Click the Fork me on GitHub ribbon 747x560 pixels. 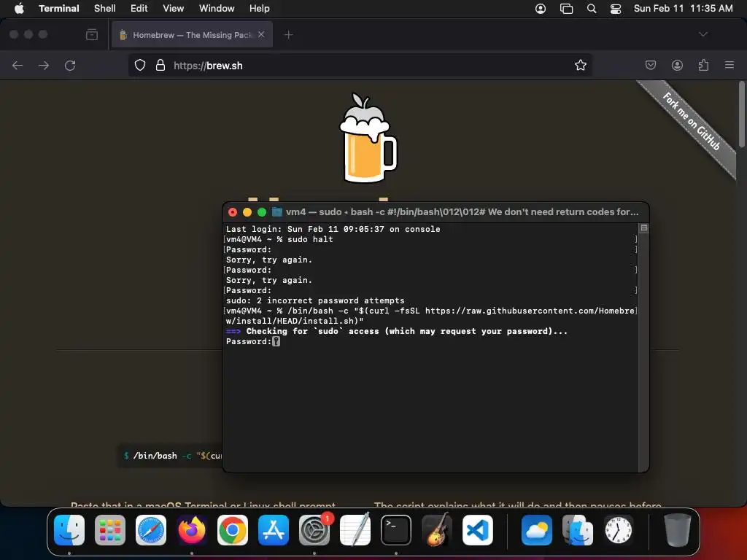pyautogui.click(x=691, y=122)
